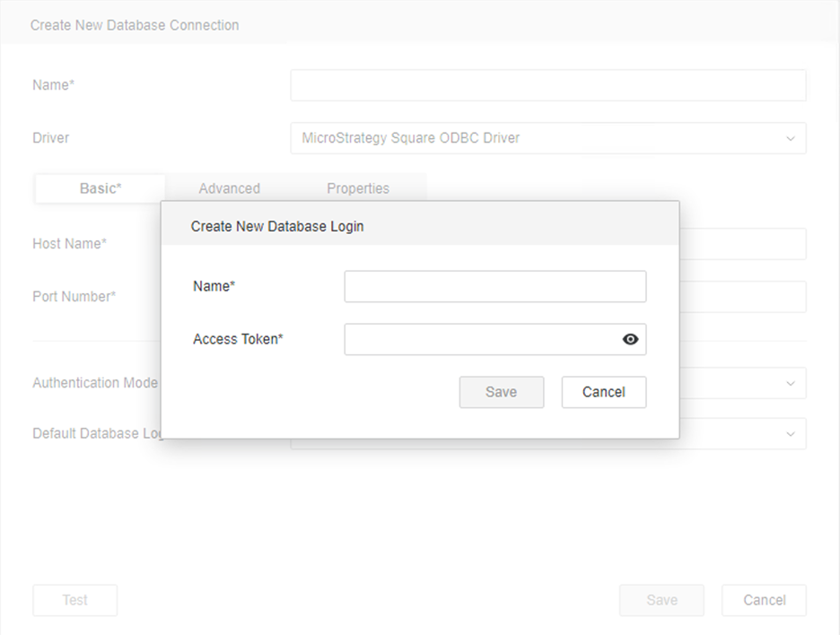
Task: Focus the Access Token input box
Action: click(480, 339)
